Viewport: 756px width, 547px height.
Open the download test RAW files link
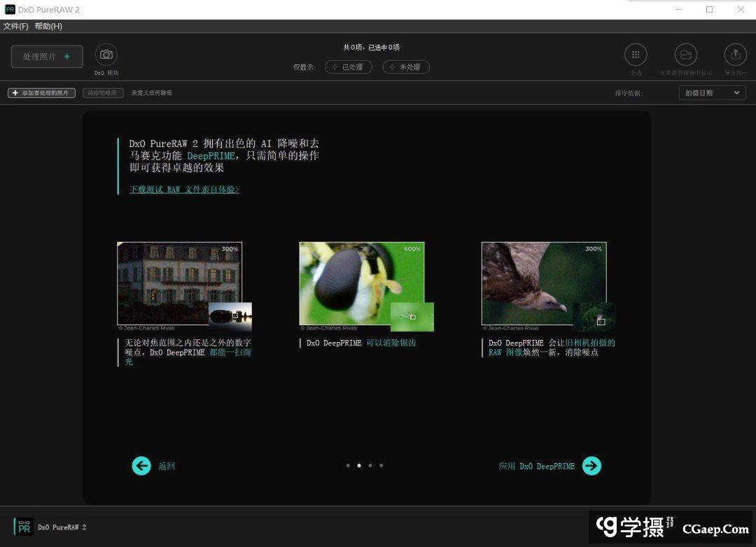pyautogui.click(x=184, y=190)
